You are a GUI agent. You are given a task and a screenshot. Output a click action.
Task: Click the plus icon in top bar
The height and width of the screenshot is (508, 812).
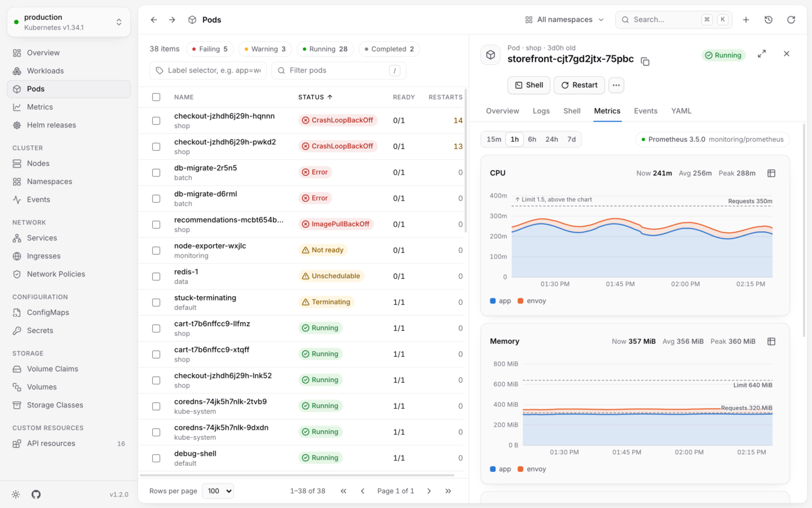coord(746,20)
